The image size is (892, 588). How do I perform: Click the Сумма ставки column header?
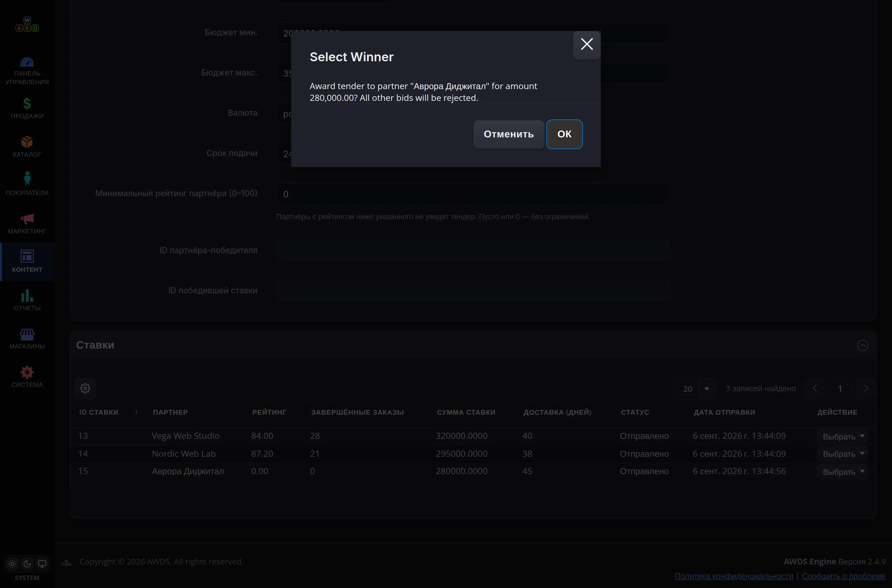pos(466,412)
